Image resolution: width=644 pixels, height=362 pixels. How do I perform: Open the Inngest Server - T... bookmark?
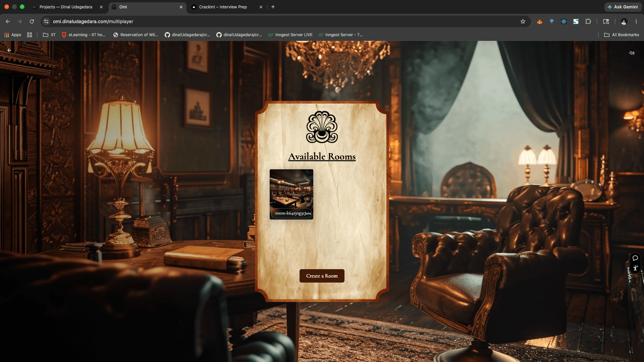(340, 35)
